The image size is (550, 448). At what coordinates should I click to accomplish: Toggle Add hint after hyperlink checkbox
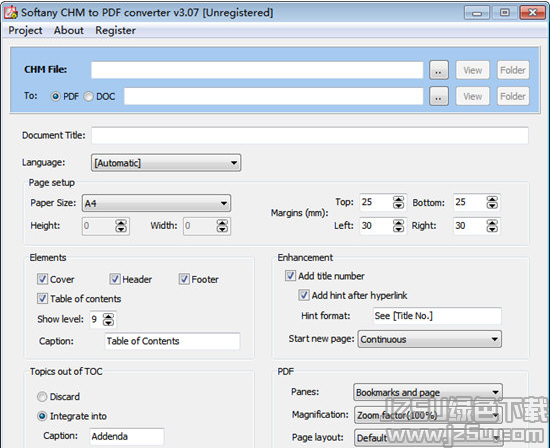[303, 295]
